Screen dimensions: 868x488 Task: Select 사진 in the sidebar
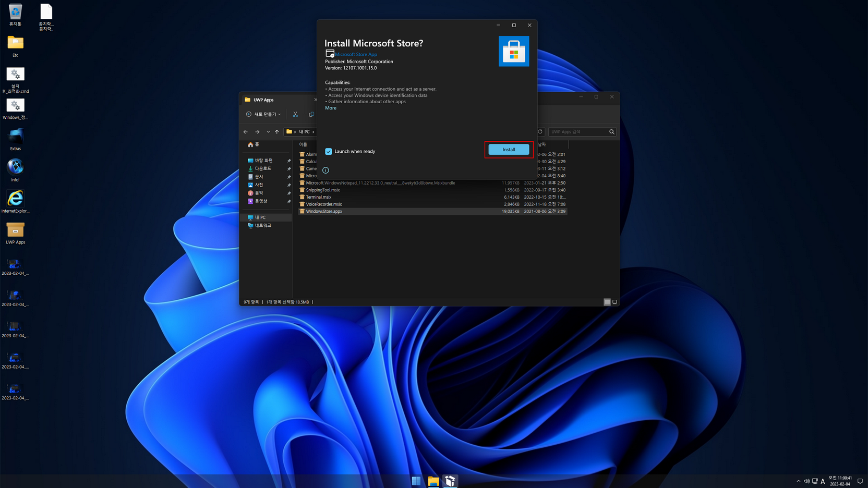259,185
